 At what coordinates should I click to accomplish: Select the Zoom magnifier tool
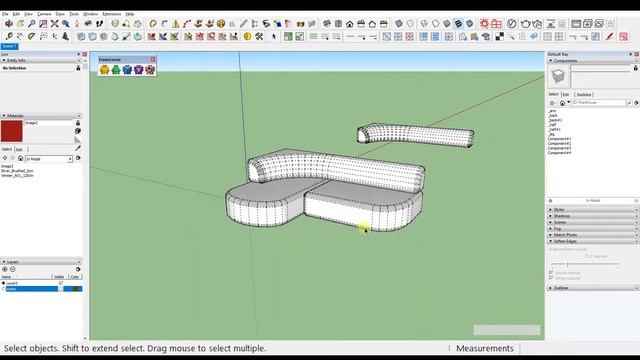click(31, 24)
